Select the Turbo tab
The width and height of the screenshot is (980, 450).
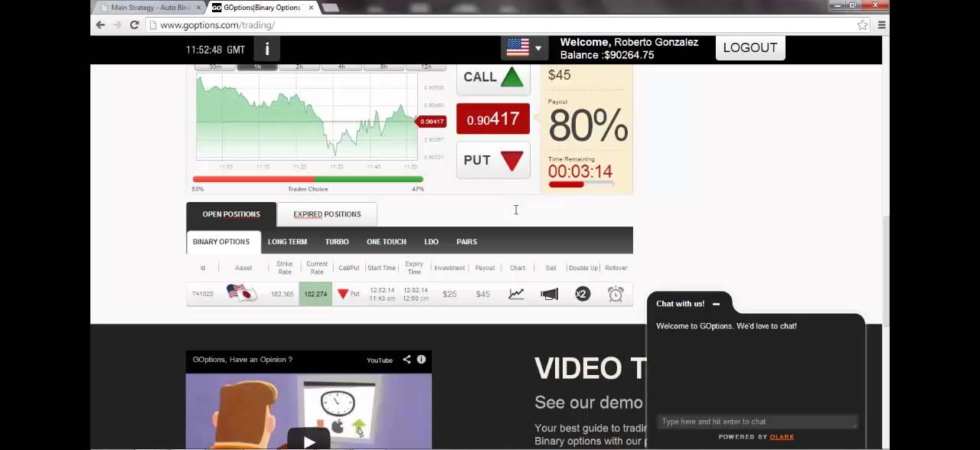337,242
